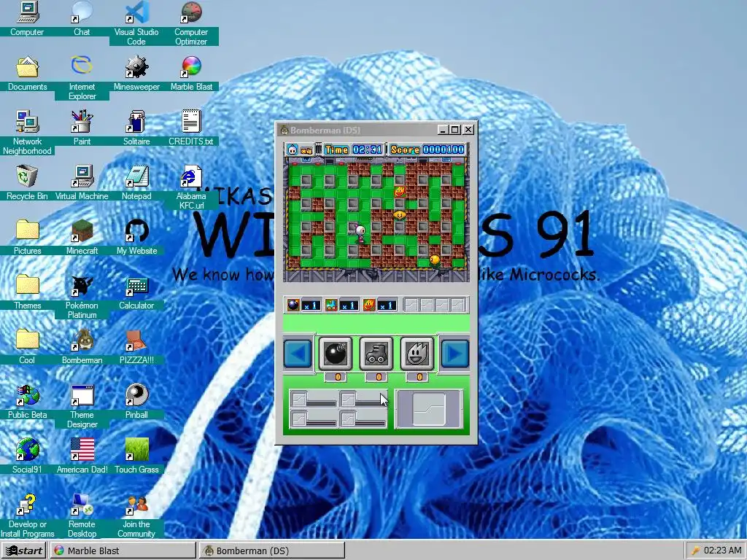Select the roller skate item button
Screen dimensions: 747x560
pyautogui.click(x=376, y=354)
